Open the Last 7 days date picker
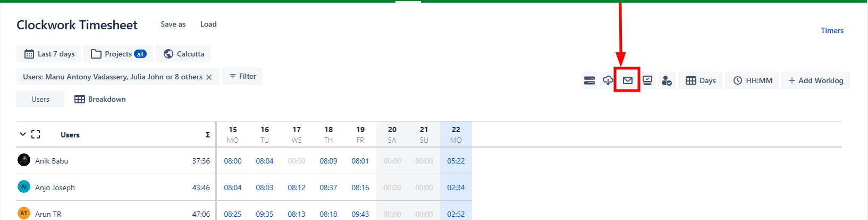Viewport: 868px width, 220px height. point(49,54)
